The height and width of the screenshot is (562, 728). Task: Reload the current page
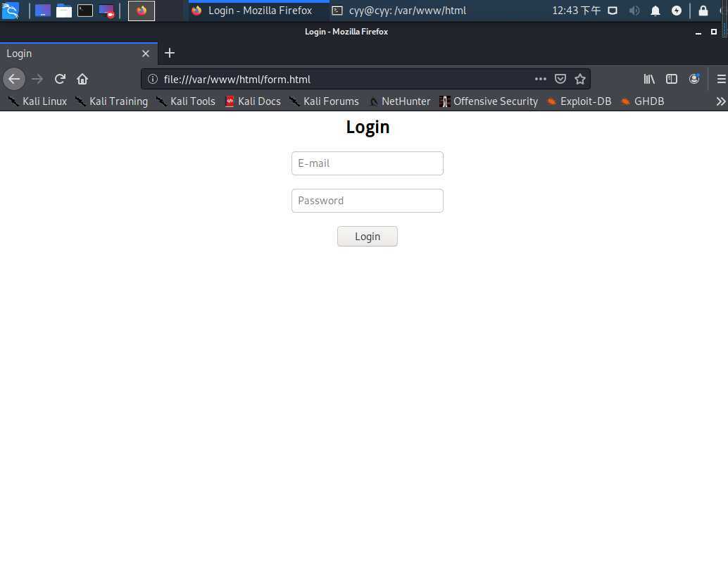coord(60,79)
